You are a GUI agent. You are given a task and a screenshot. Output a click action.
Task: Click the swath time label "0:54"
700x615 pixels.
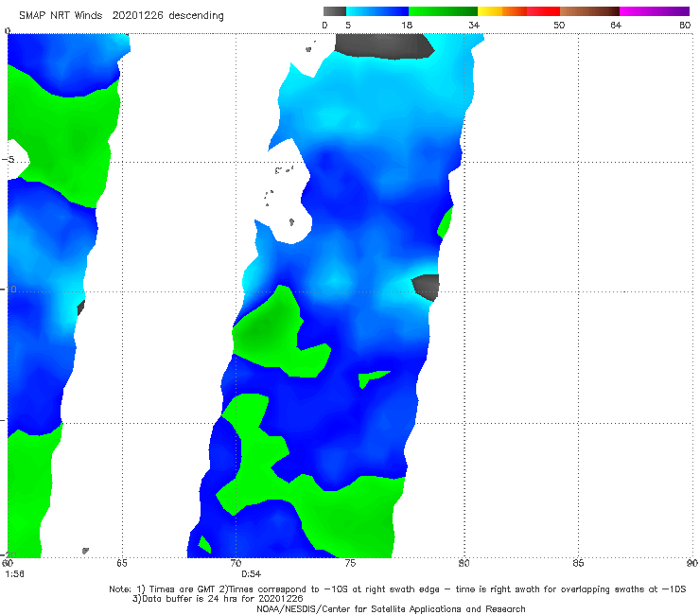tap(251, 574)
